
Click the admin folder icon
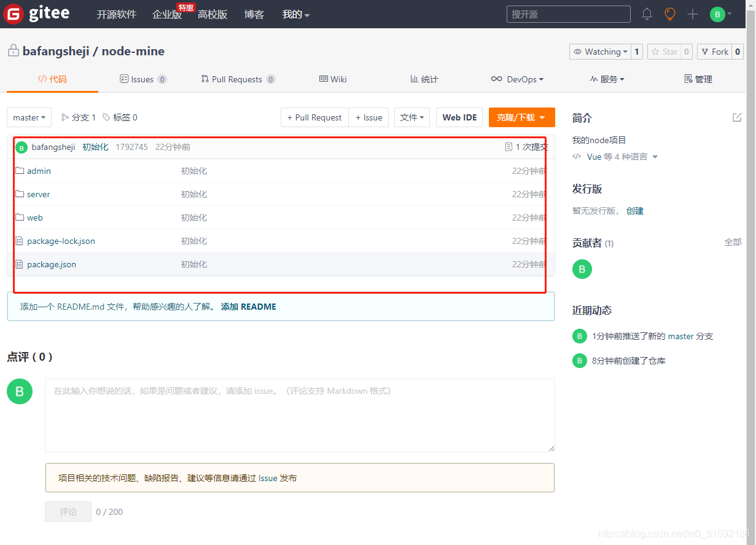click(20, 171)
